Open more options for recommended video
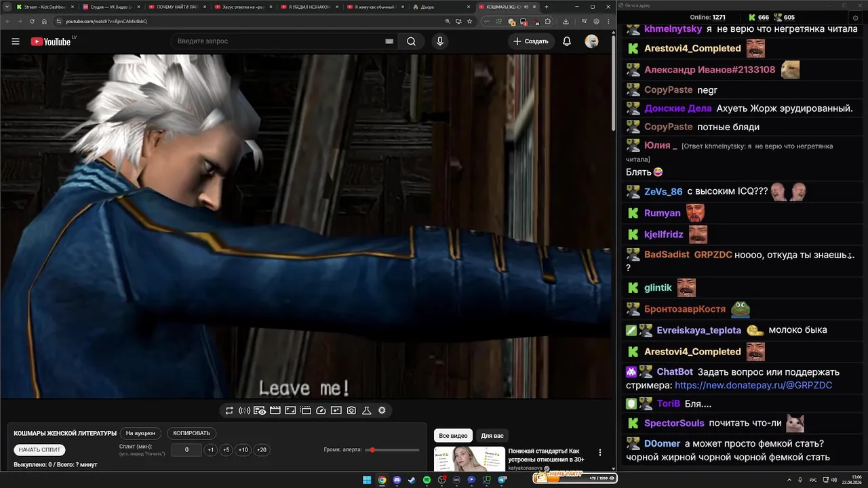 click(599, 452)
